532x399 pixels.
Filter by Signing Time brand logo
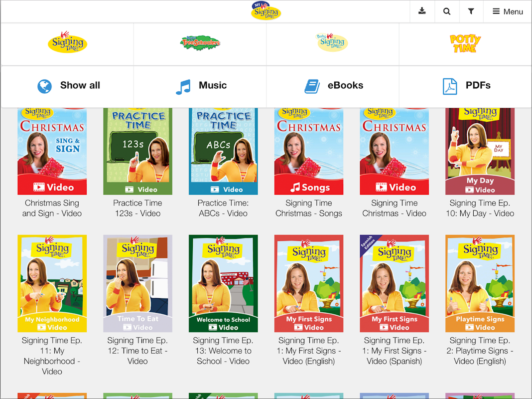pos(68,42)
